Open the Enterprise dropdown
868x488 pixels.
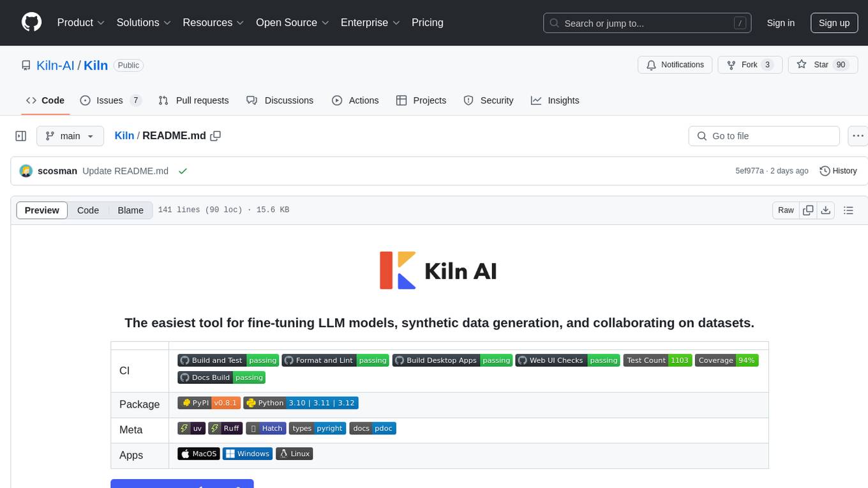coord(370,22)
